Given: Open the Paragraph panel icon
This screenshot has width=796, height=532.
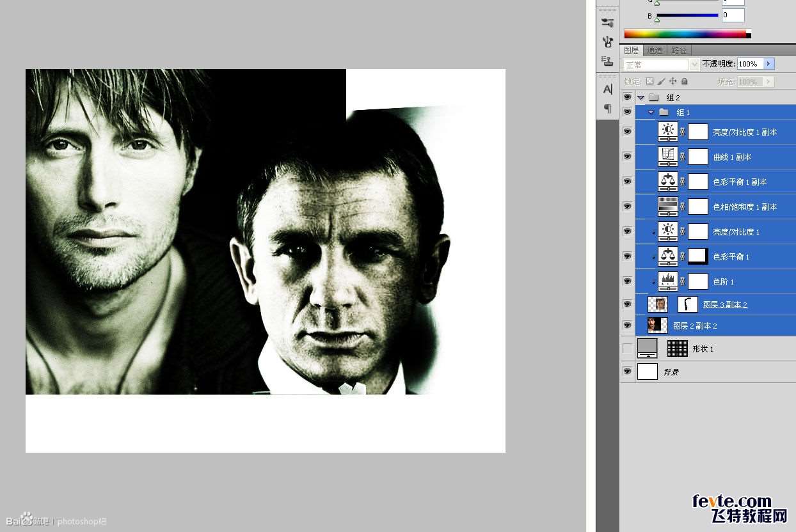Looking at the screenshot, I should (x=607, y=109).
